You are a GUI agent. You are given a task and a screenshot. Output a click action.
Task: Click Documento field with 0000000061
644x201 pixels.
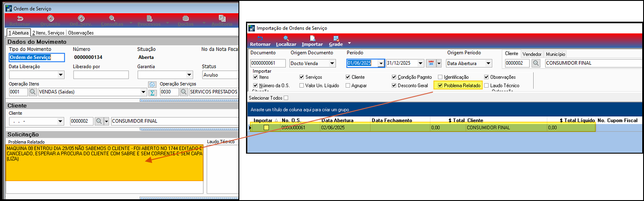click(268, 63)
